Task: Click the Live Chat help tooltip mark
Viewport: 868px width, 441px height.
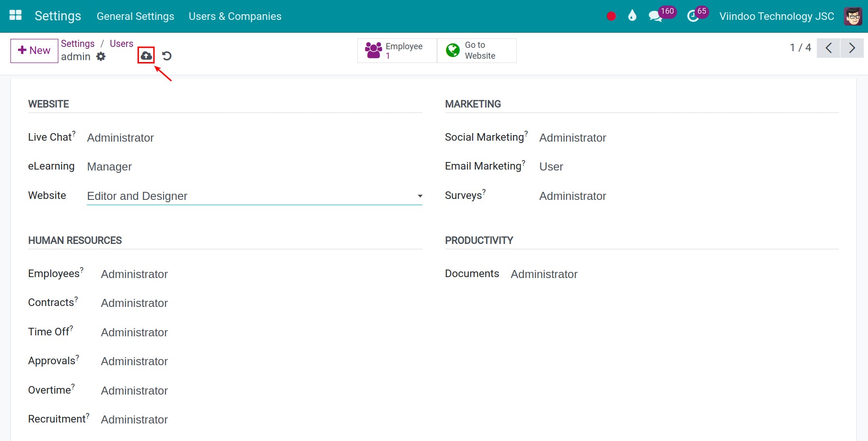Action: point(74,134)
